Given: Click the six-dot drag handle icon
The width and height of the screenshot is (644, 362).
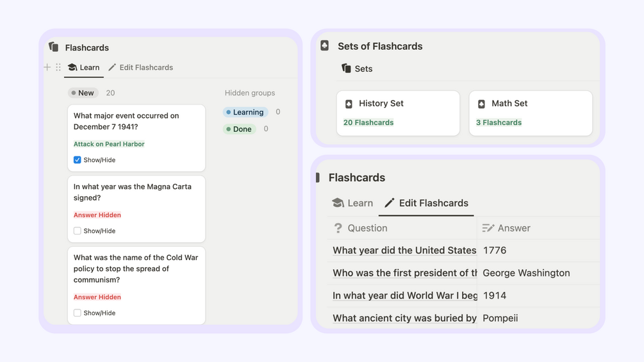Looking at the screenshot, I should click(58, 67).
